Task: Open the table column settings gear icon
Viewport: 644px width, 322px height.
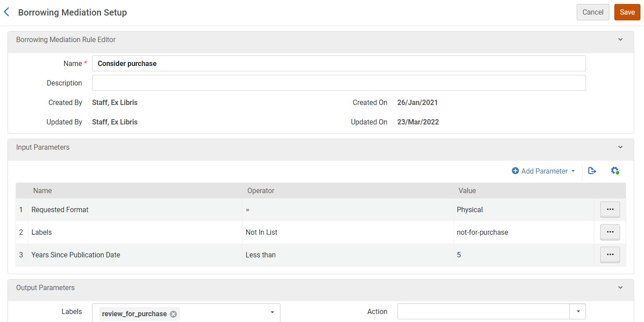Action: pyautogui.click(x=614, y=171)
